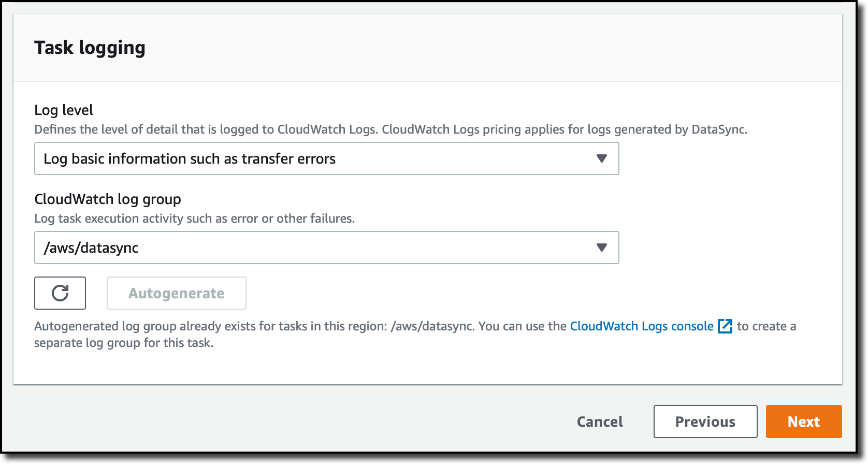Proceed with the orange Next button
Screen dimensions: 868x464
tap(804, 422)
